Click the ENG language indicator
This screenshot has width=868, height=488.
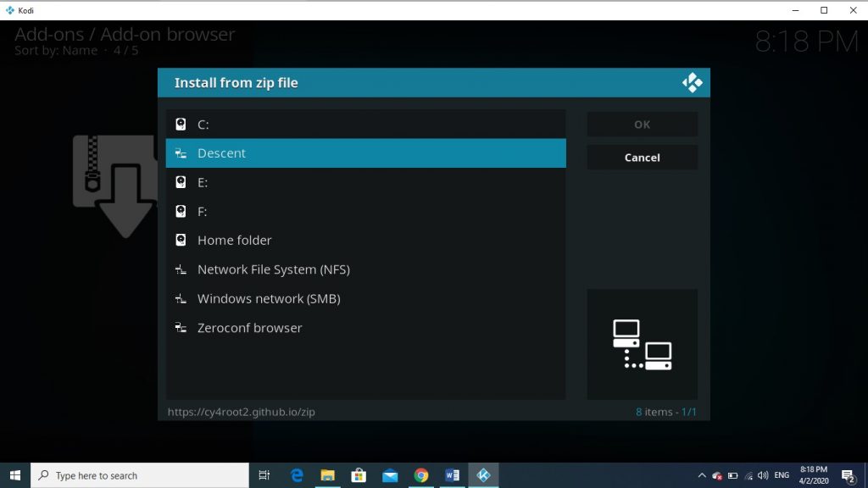pos(782,475)
